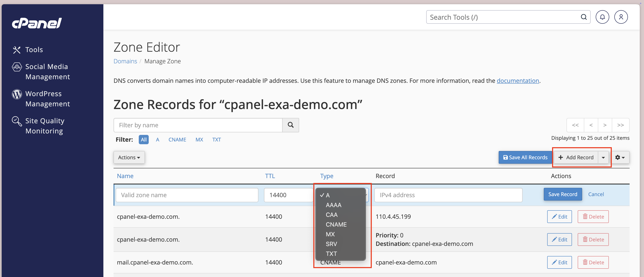Click the Valid zone name field
644x277 pixels.
[x=187, y=195]
